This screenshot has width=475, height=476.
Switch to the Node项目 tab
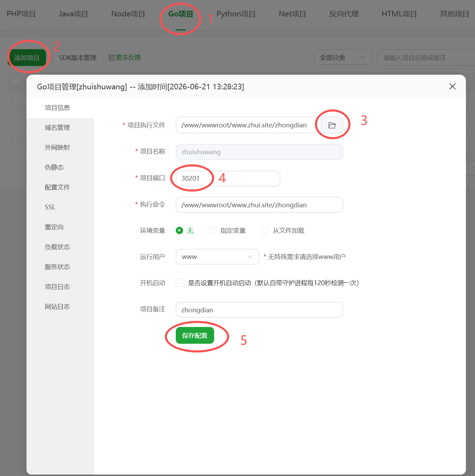click(128, 14)
